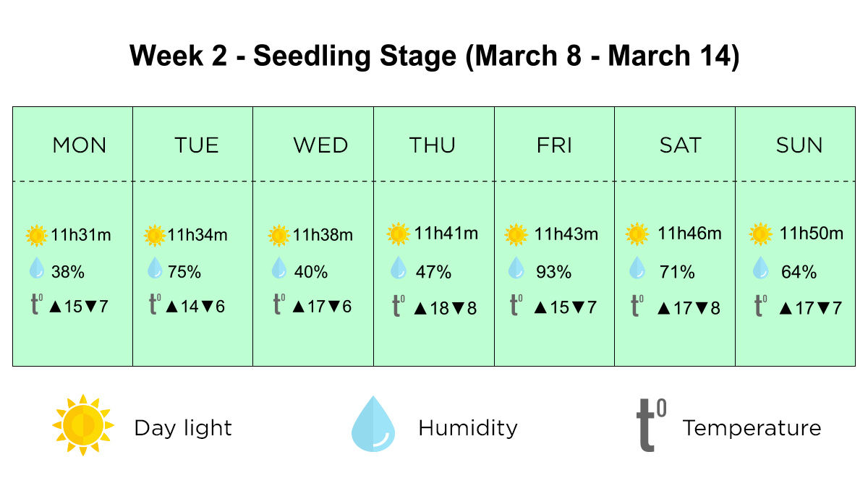Click the large Temperature legend icon
The height and width of the screenshot is (491, 868).
click(650, 425)
